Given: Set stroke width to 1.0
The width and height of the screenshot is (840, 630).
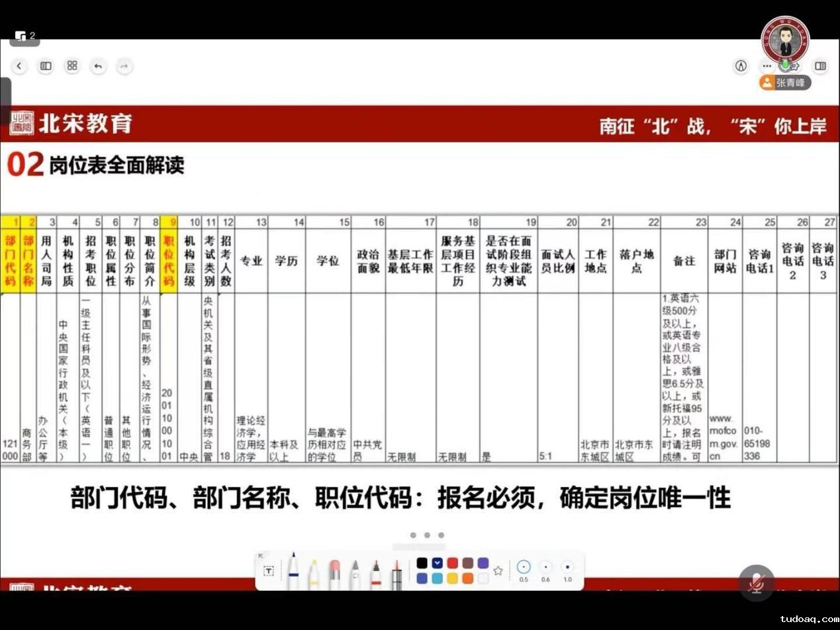Looking at the screenshot, I should point(567,567).
